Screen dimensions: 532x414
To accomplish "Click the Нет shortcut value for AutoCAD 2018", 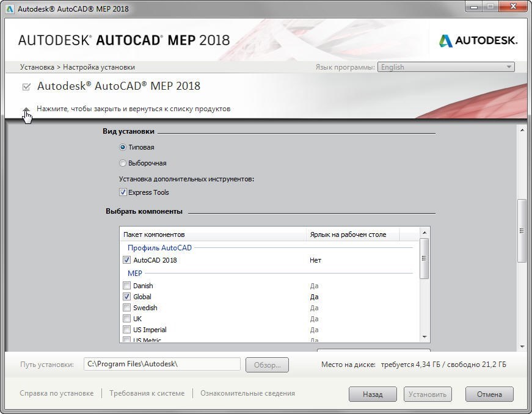I will click(x=316, y=260).
